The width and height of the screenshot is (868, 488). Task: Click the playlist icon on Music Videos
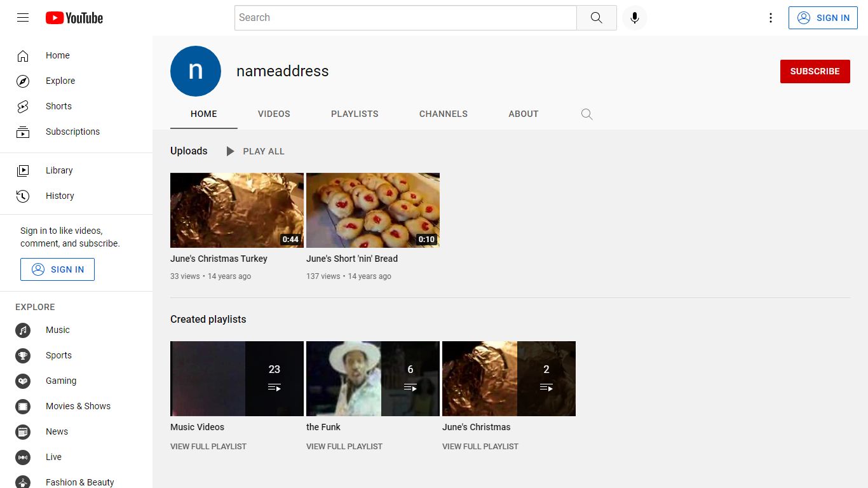[275, 388]
